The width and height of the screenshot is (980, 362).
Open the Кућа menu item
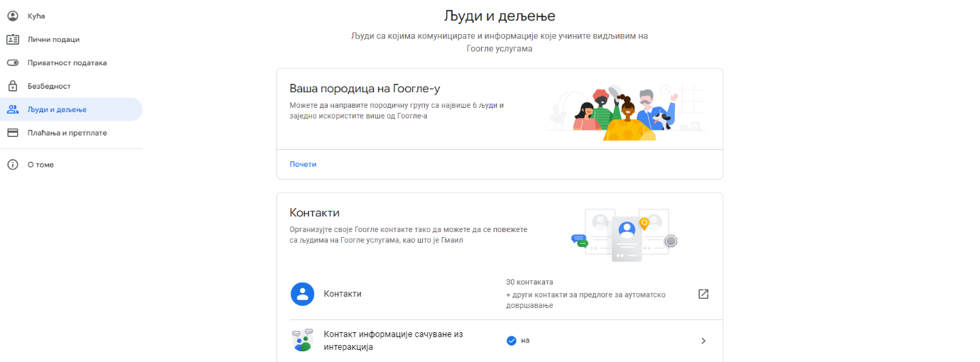[71, 16]
